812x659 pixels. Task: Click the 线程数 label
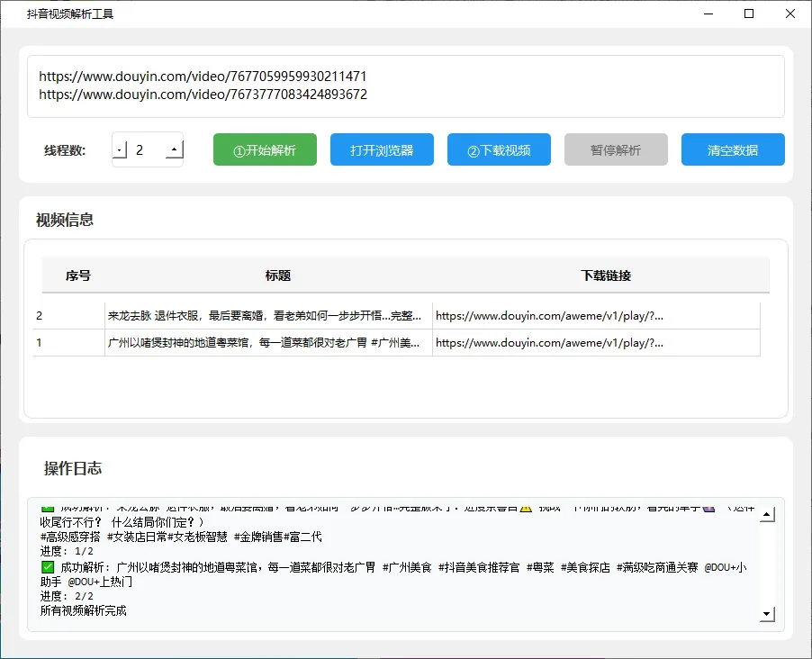coord(65,150)
